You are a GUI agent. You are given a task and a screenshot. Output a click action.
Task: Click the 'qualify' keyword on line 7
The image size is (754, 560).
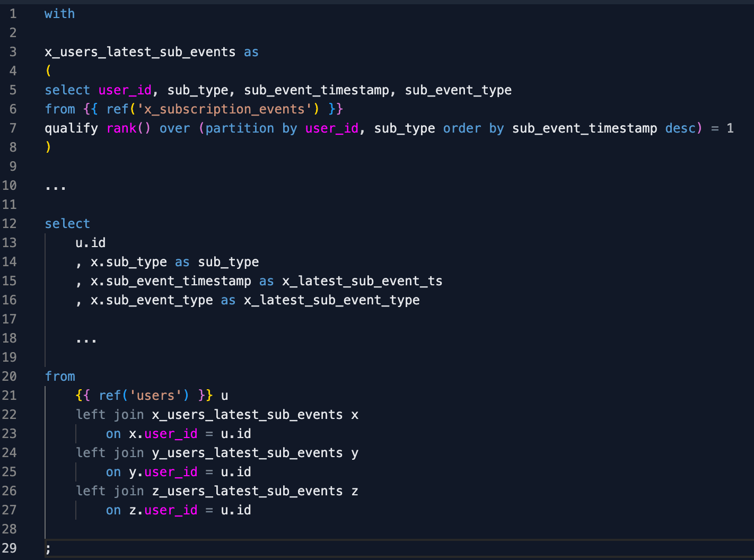(71, 128)
